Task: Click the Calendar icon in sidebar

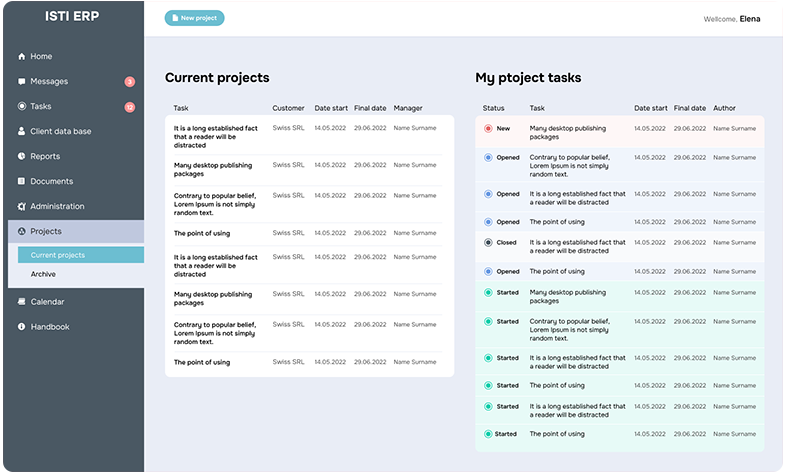Action: click(22, 302)
